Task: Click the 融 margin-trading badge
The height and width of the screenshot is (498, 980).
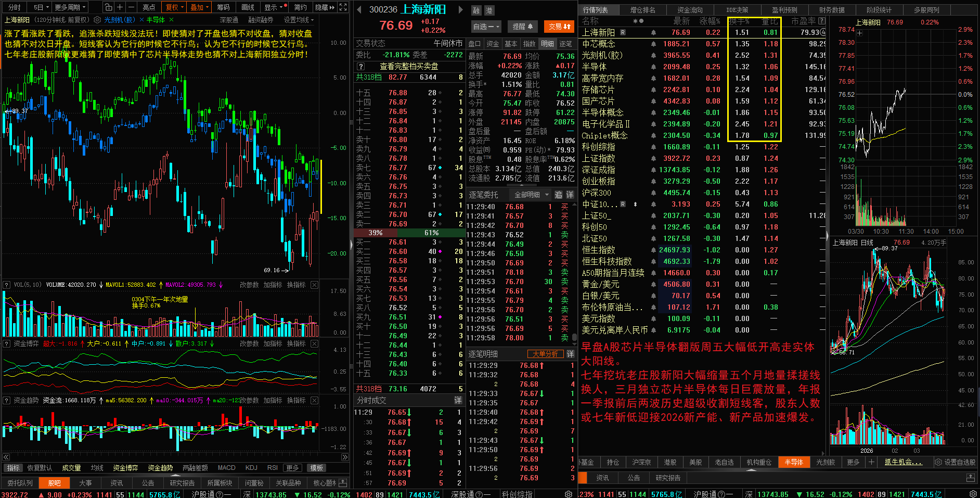Action: click(476, 10)
